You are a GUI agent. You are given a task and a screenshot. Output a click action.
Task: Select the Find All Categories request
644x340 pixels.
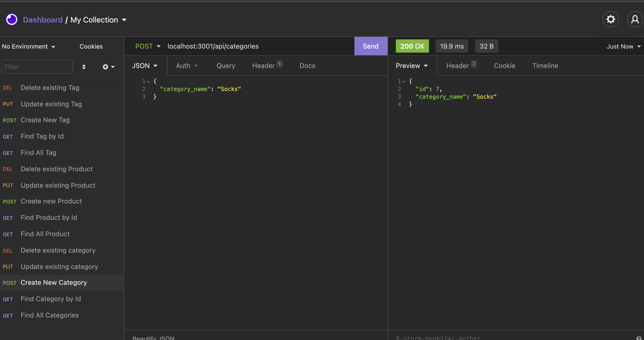50,315
